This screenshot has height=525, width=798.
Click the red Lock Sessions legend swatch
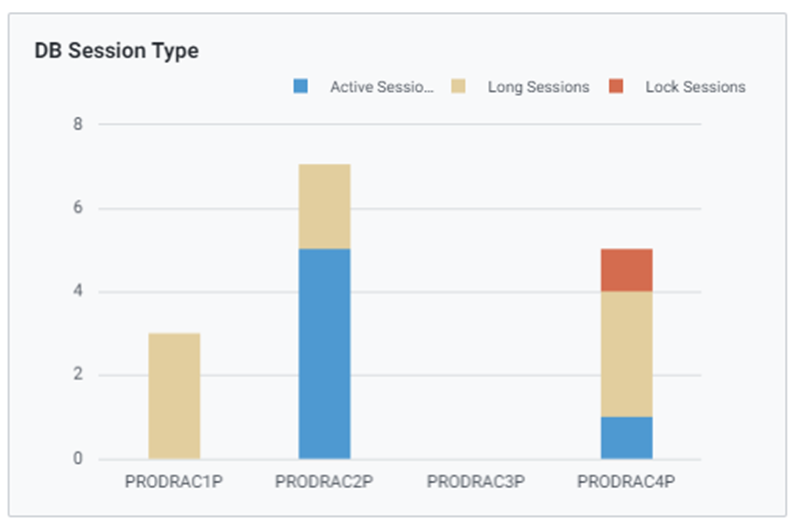pos(616,87)
